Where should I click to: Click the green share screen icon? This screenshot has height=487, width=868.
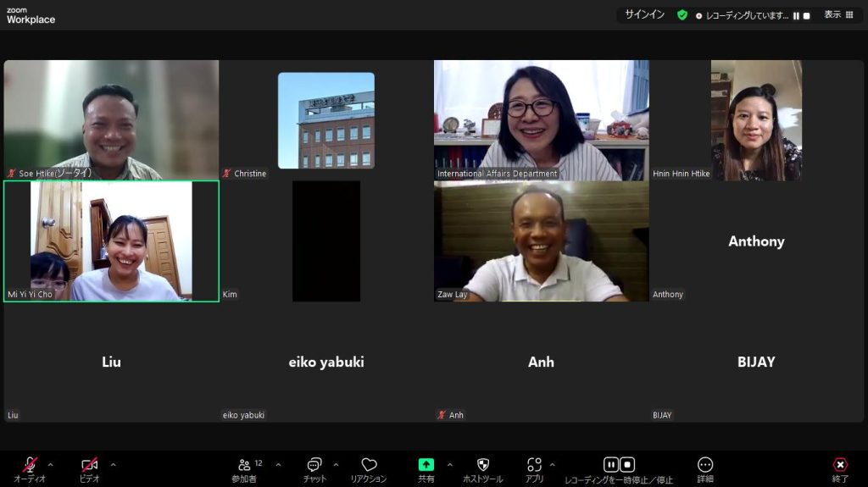pyautogui.click(x=426, y=465)
